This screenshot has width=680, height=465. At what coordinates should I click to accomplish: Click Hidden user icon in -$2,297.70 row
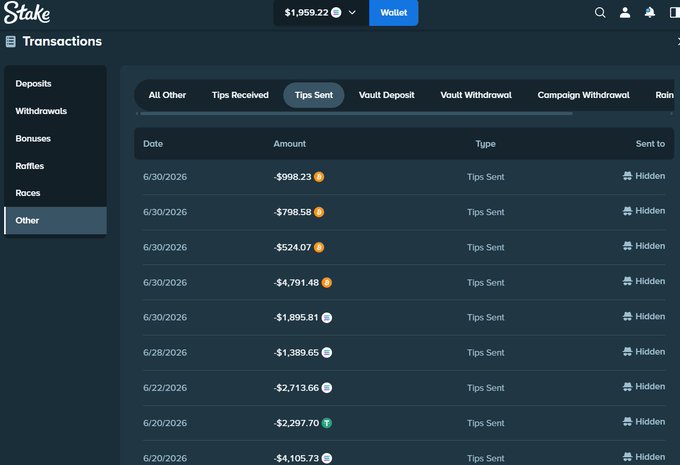tap(627, 422)
